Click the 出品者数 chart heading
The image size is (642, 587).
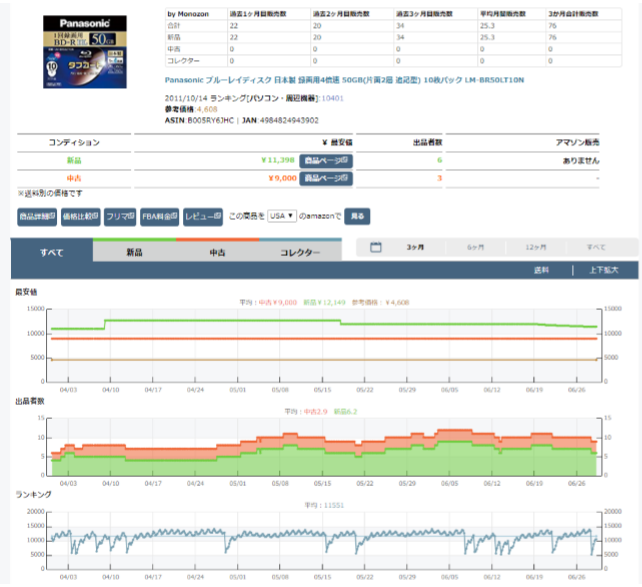tap(29, 401)
